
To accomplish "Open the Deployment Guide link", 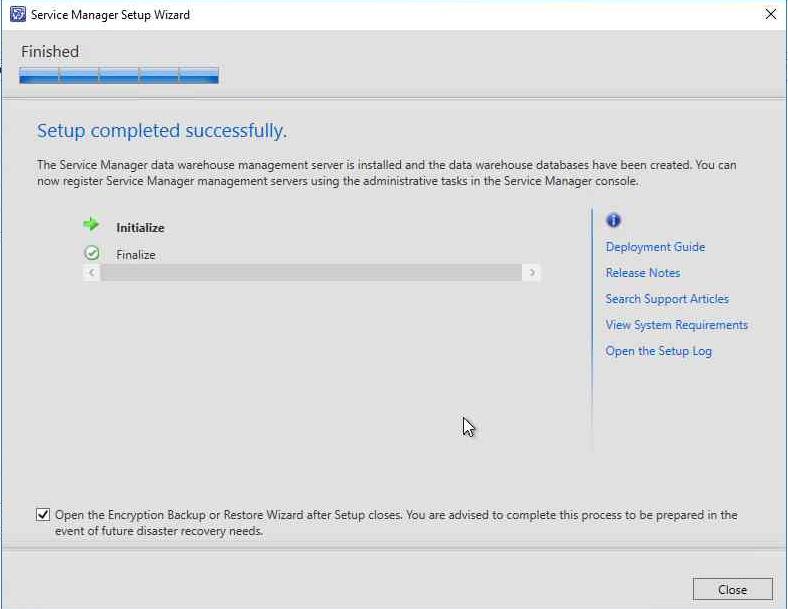I will (x=655, y=247).
